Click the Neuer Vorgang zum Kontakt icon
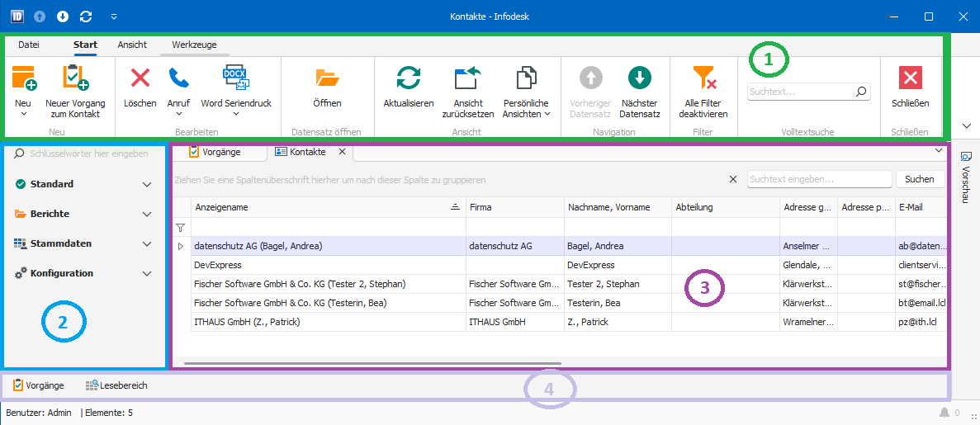This screenshot has height=425, width=980. tap(74, 78)
